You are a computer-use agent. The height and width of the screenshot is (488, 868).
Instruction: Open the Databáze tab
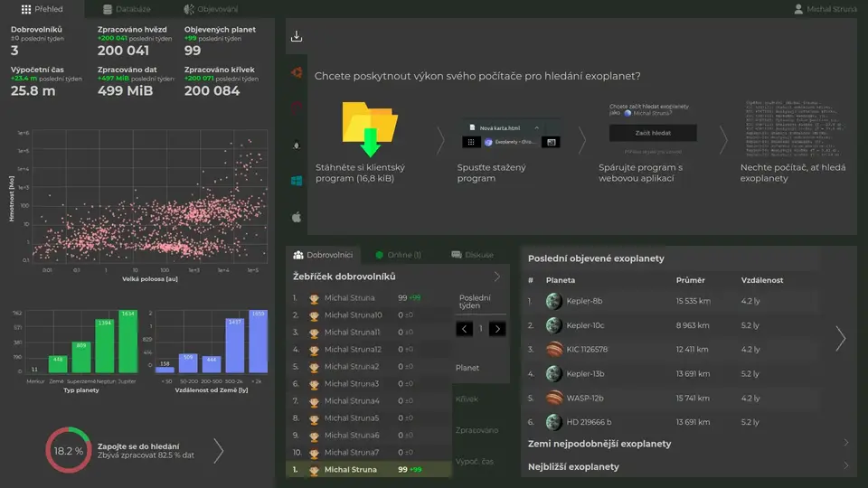(127, 9)
